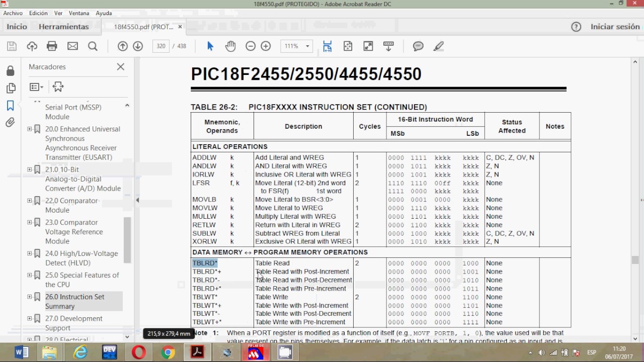Expand the 24.0 High/Low-Voltage Detect bookmark
This screenshot has height=362, width=644.
click(x=30, y=254)
